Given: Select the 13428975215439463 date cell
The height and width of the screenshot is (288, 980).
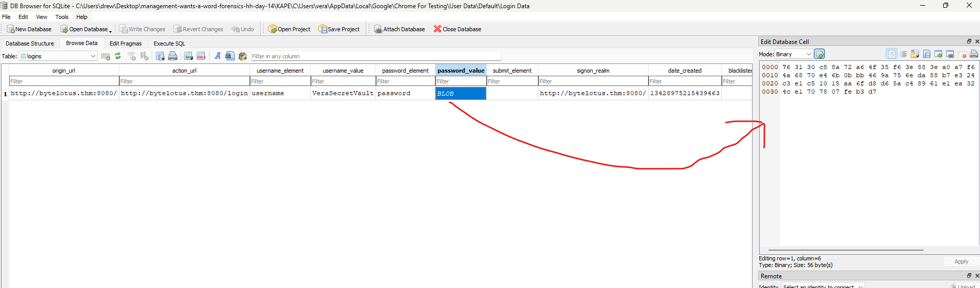Looking at the screenshot, I should click(685, 94).
